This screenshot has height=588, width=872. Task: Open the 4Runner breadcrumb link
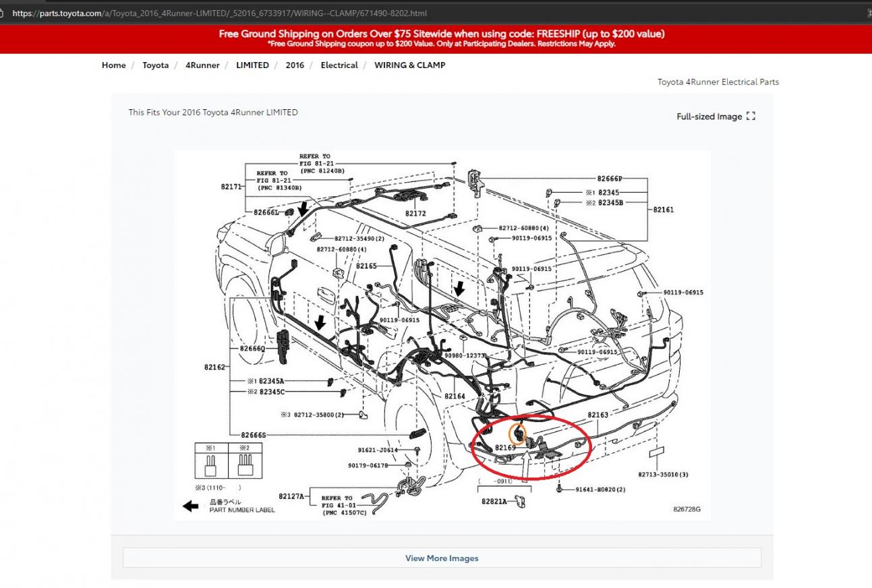(x=202, y=65)
